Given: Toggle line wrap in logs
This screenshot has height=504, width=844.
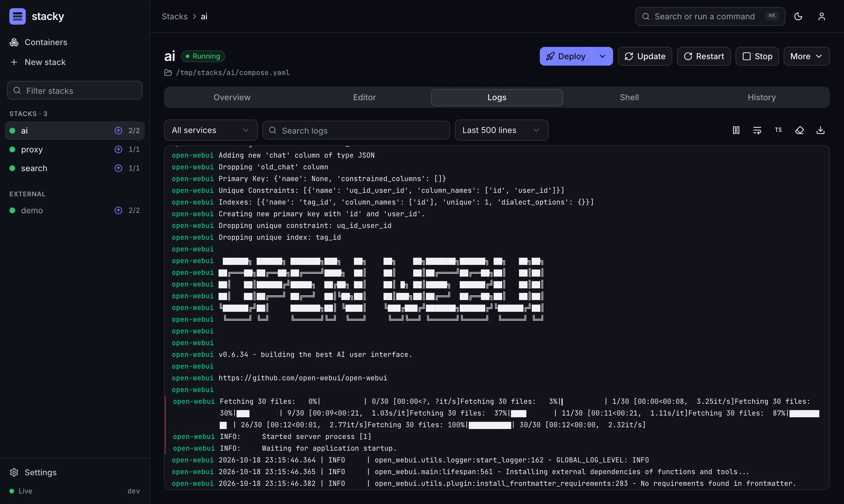Looking at the screenshot, I should (757, 130).
